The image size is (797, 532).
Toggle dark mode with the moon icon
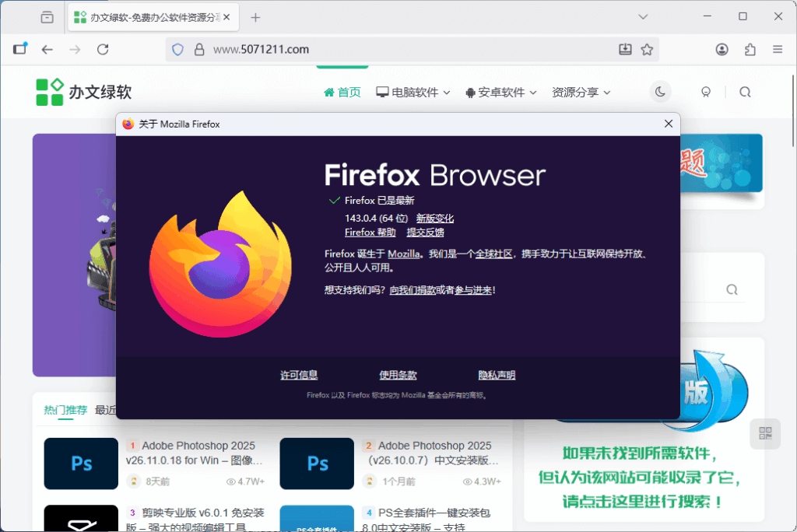point(659,92)
